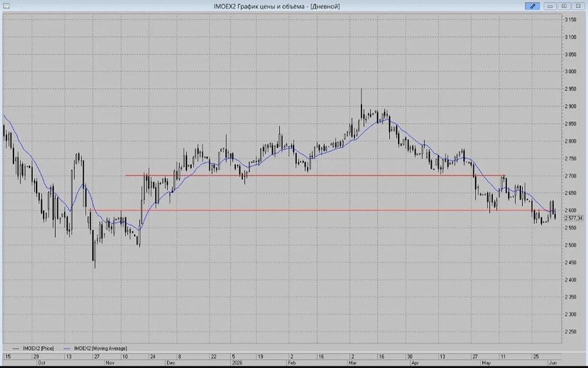Click the 2 400 price axis label

pyautogui.click(x=570, y=280)
